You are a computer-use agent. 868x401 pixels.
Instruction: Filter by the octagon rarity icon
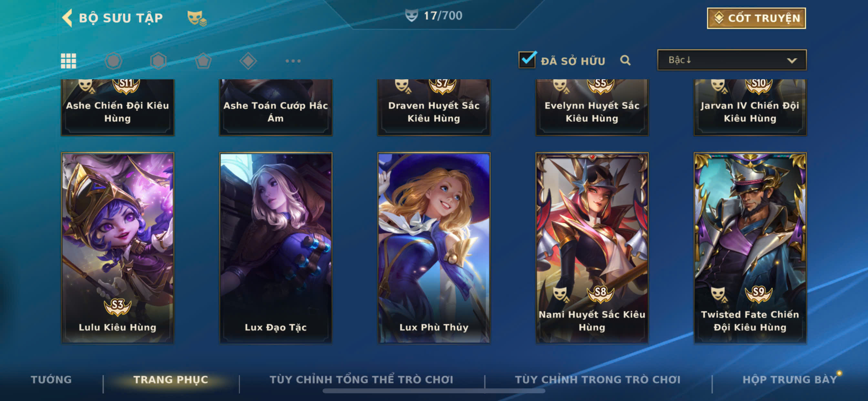[113, 61]
